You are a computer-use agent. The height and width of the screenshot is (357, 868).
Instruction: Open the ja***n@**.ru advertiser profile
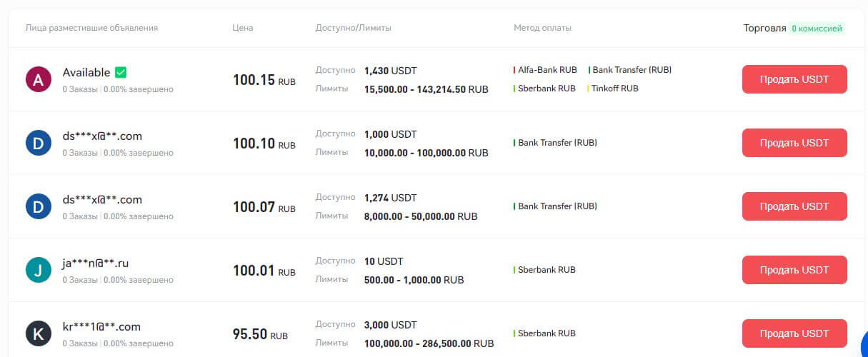point(95,263)
